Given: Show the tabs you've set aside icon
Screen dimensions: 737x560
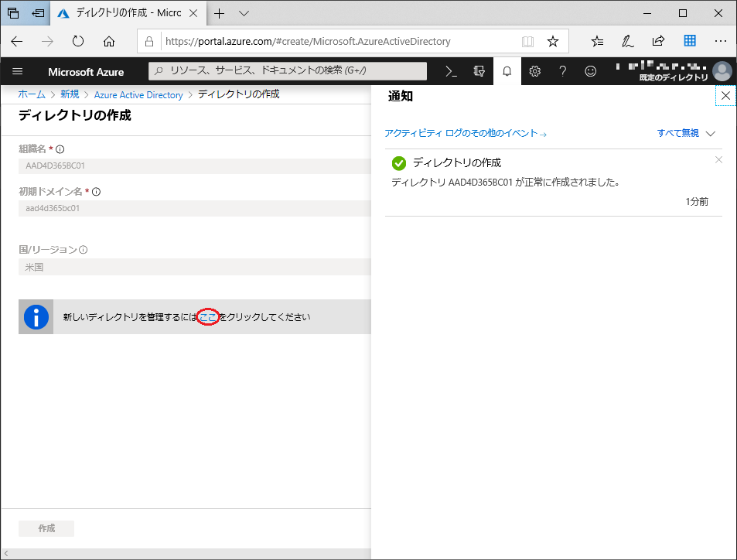Looking at the screenshot, I should (x=13, y=13).
